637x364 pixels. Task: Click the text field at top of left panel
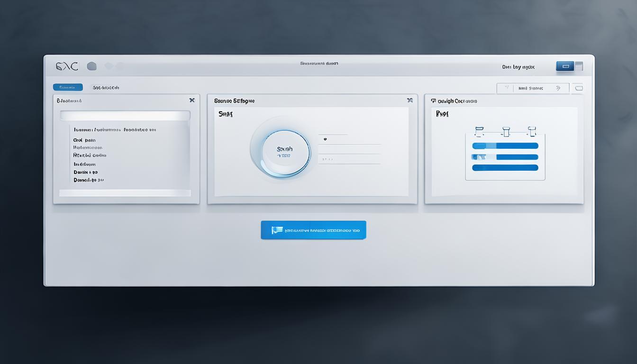(x=125, y=116)
